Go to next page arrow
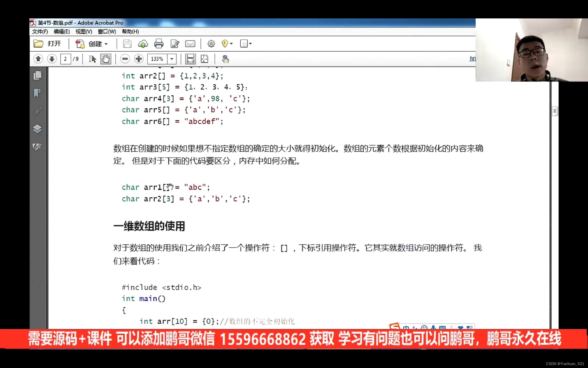588x368 pixels. point(52,59)
